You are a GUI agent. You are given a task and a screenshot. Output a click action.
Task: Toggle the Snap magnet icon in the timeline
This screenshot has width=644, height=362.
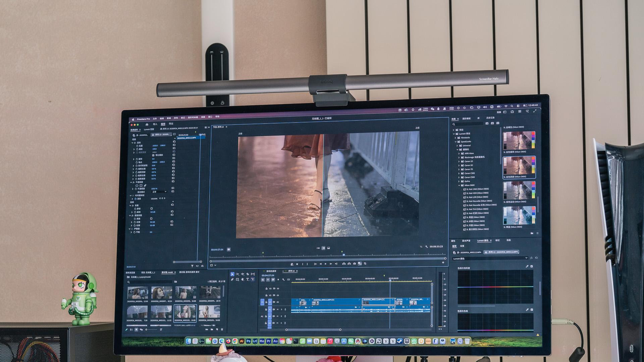[268, 280]
